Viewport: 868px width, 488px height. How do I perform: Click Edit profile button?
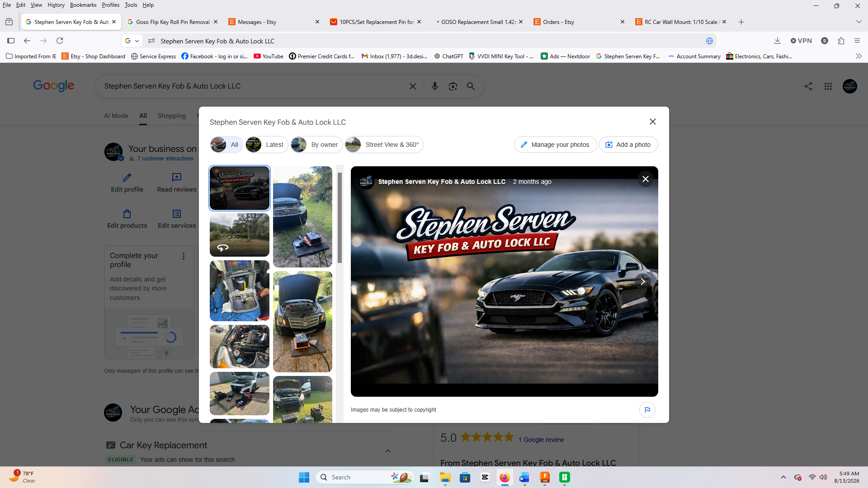[127, 183]
